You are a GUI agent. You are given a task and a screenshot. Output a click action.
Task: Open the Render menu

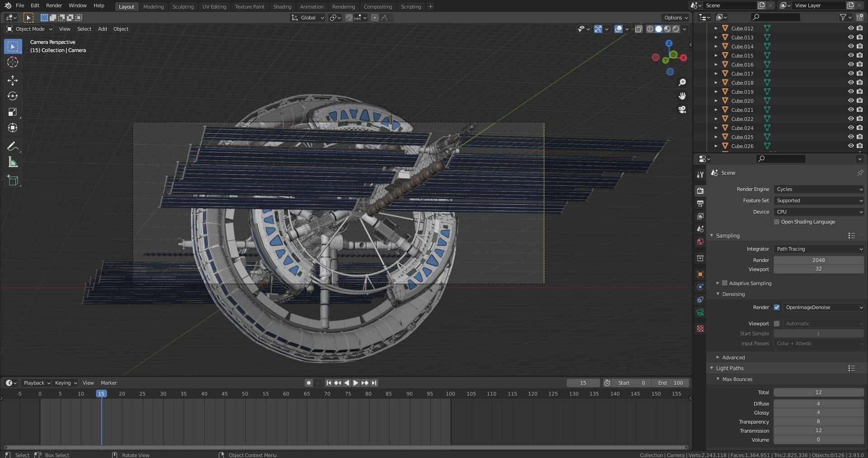click(x=54, y=5)
